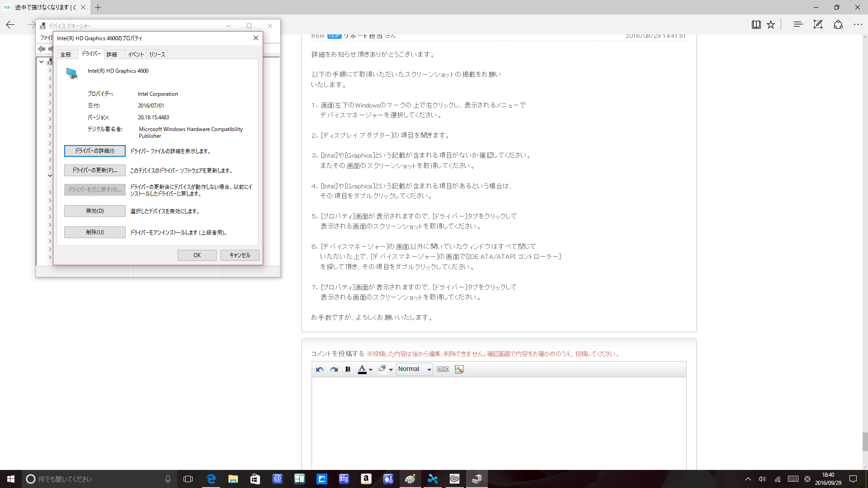Open the text color dropdown arrow
Viewport: 868px width, 488px height.
click(x=371, y=370)
